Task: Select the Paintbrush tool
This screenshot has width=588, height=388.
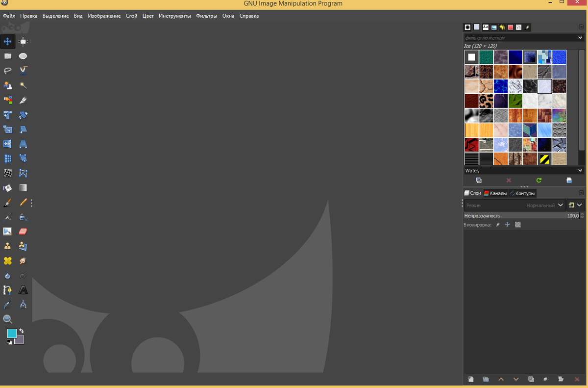Action: (x=8, y=202)
